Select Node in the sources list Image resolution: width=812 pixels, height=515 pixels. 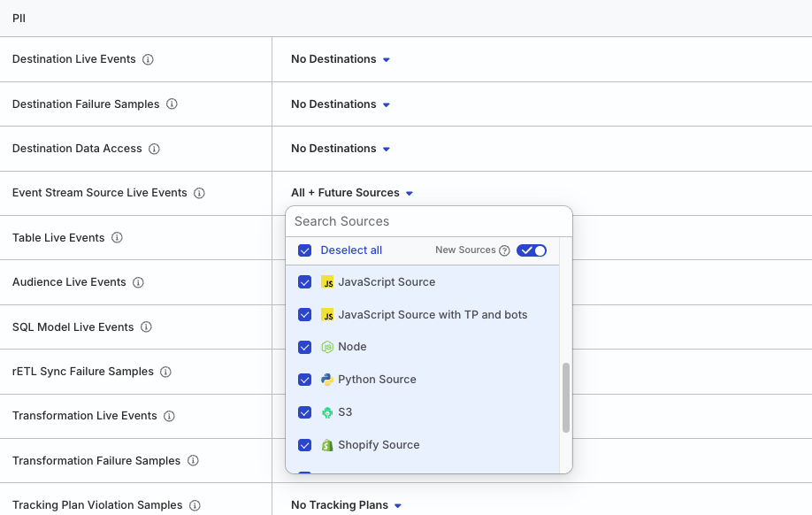click(x=352, y=347)
